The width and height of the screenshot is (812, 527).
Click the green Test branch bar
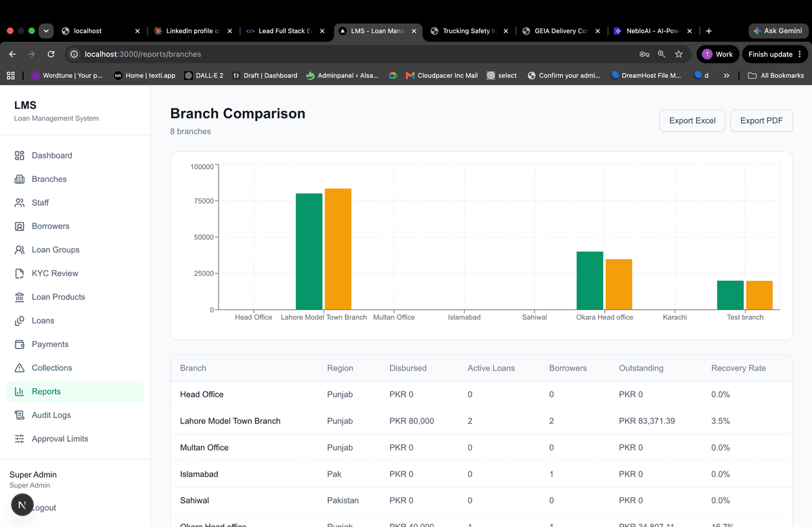tap(730, 295)
